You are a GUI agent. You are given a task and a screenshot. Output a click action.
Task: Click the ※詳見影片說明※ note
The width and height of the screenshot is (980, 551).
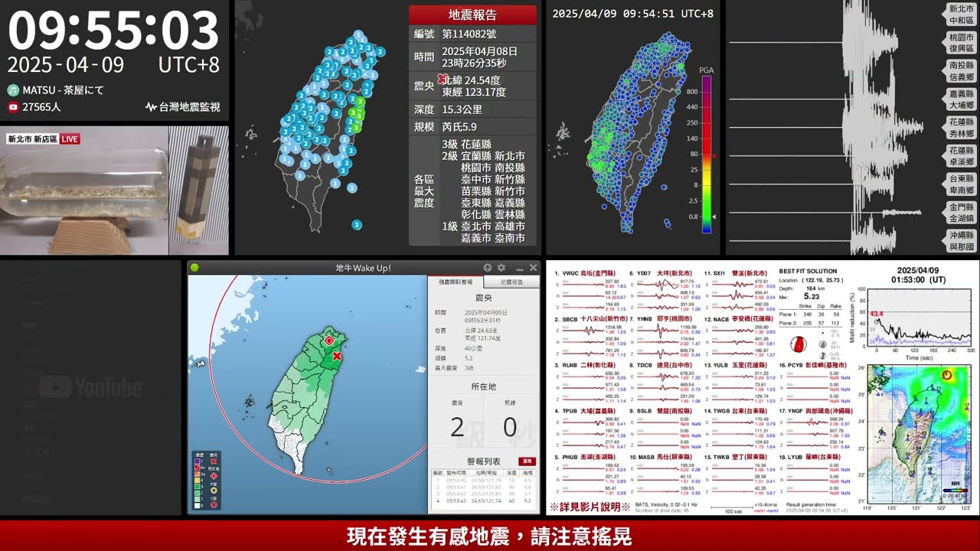coord(590,507)
